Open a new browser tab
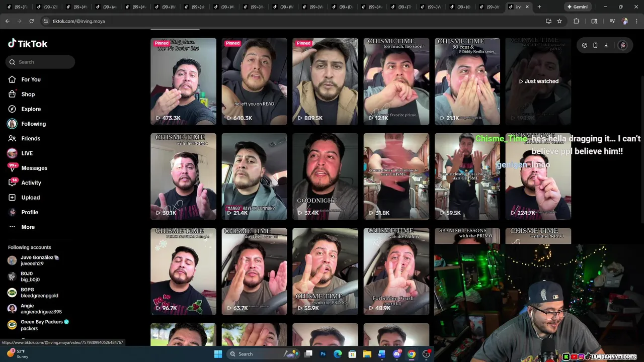 click(539, 7)
